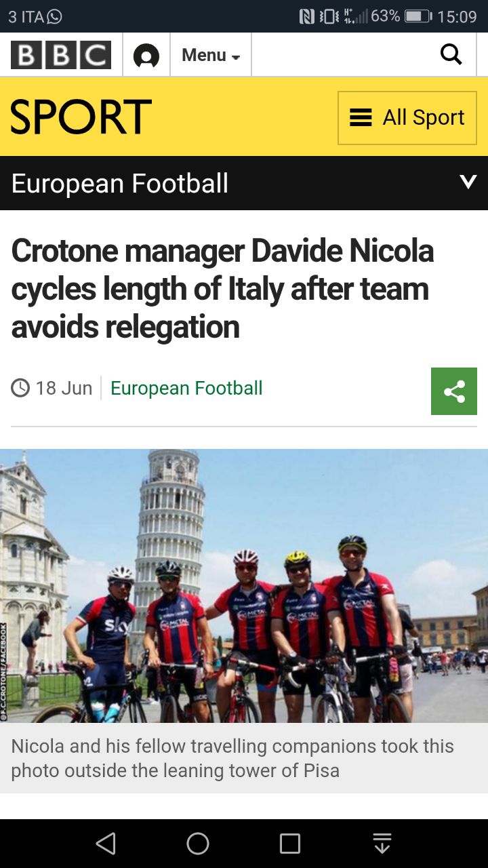Share the article with the green share icon
This screenshot has height=868, width=488.
point(454,391)
